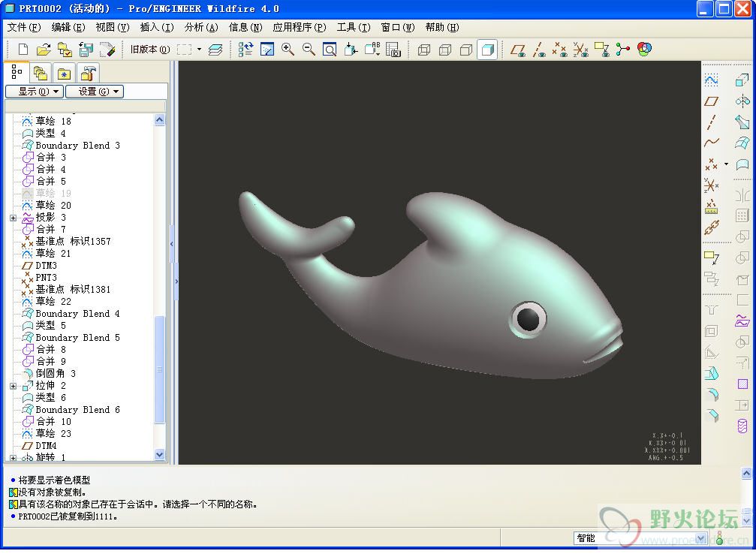Image resolution: width=756 pixels, height=554 pixels.
Task: Open datum point tool flyout arrow
Action: [726, 164]
